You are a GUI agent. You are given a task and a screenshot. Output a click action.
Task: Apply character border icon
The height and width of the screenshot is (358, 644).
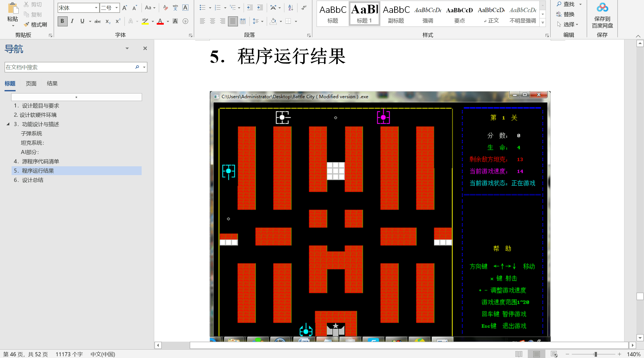[x=185, y=8]
